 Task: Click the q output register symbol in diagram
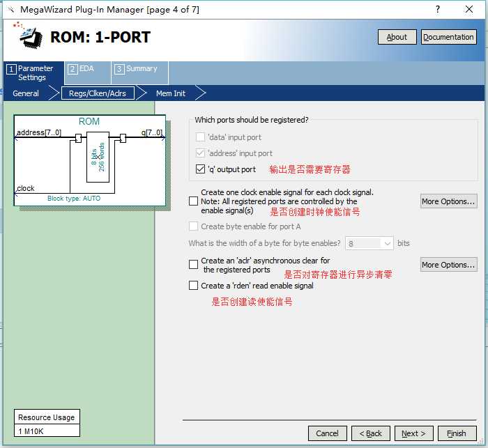click(x=123, y=138)
